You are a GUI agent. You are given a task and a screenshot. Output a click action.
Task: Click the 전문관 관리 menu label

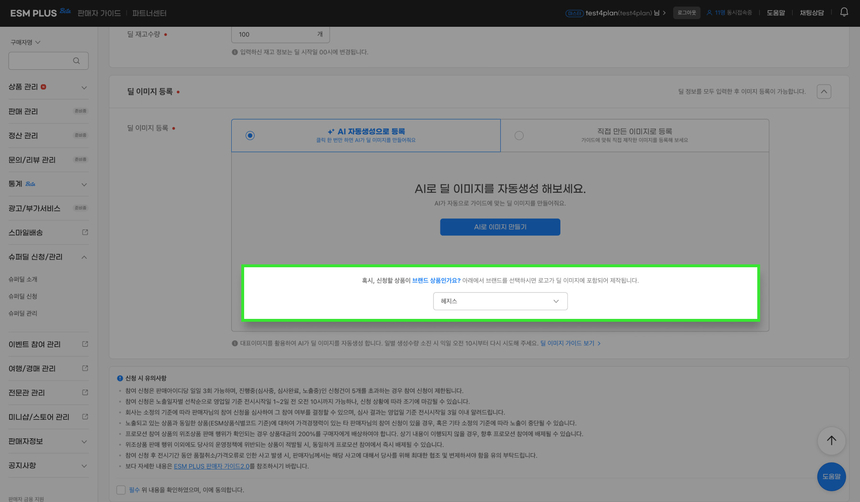pos(26,393)
